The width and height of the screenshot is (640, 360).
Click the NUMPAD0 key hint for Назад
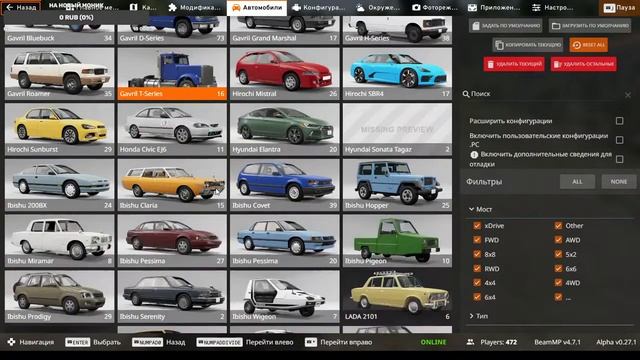tap(147, 342)
